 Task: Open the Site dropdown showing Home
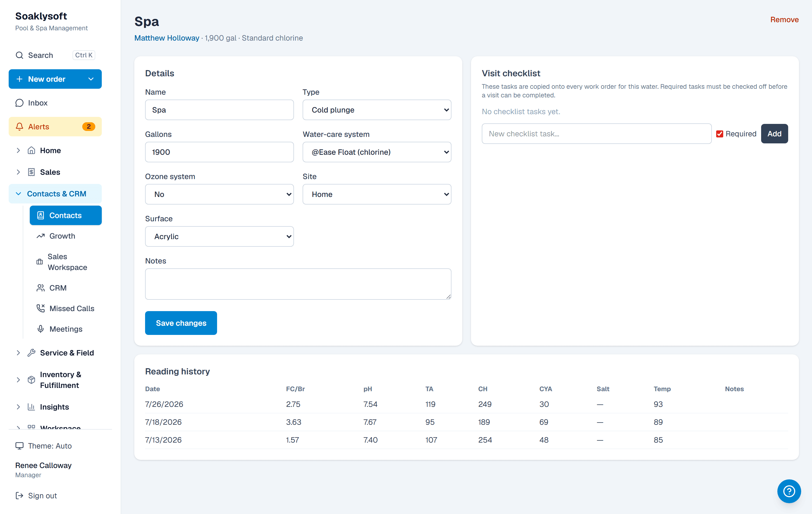(x=377, y=194)
